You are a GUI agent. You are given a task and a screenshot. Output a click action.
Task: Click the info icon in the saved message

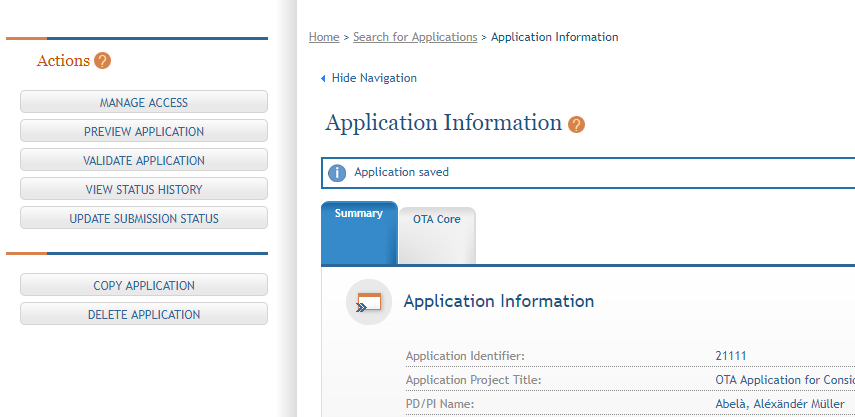[x=338, y=172]
